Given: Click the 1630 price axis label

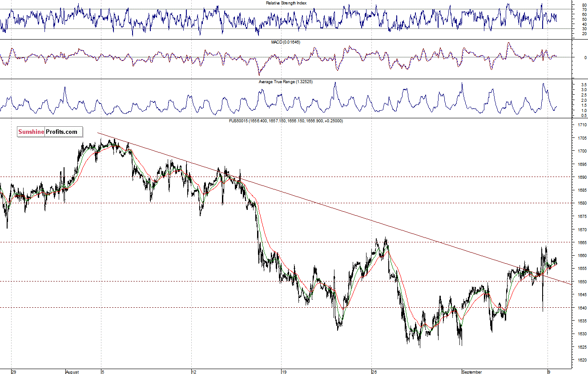Looking at the screenshot, I should point(582,334).
